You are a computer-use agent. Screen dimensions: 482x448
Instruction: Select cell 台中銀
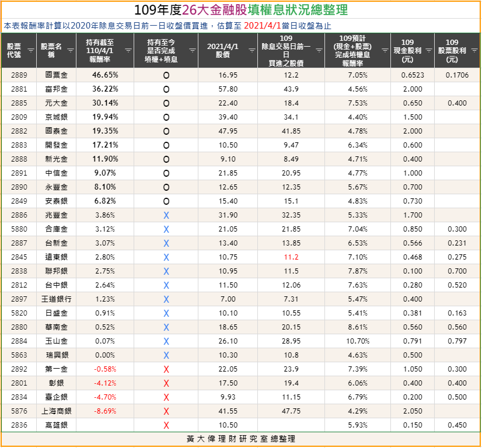point(56,285)
